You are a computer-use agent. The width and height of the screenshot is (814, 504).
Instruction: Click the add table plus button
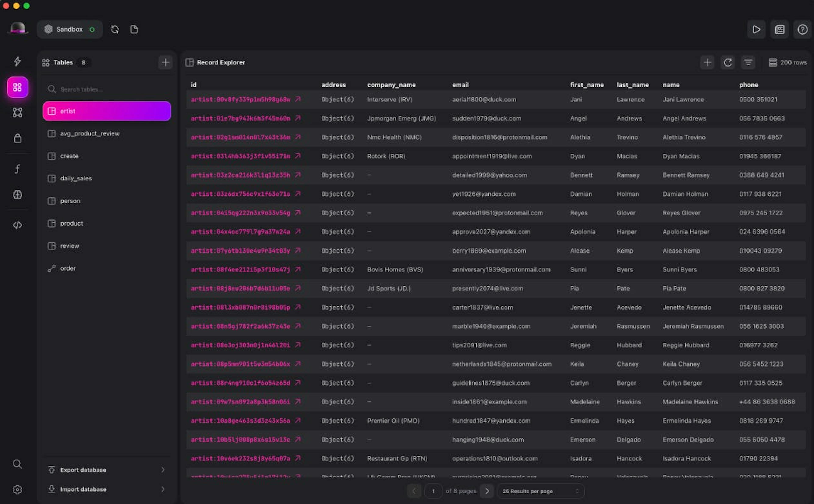(x=165, y=62)
